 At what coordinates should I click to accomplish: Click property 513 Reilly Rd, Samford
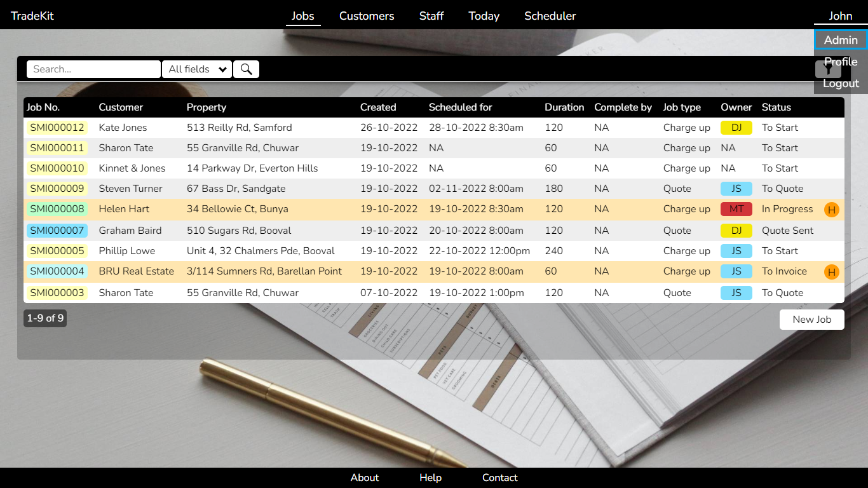click(240, 128)
